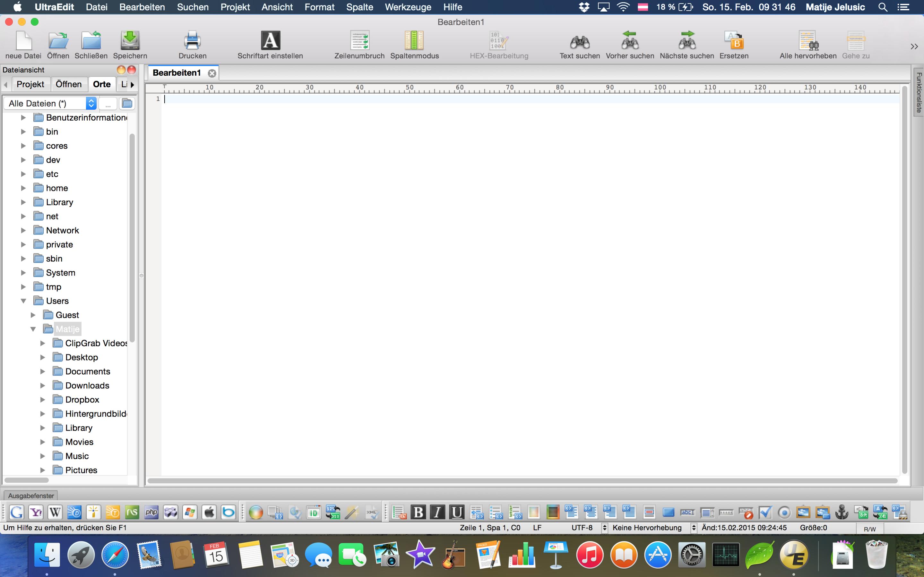The image size is (924, 577).
Task: Click the Speichern save icon
Action: pyautogui.click(x=130, y=41)
